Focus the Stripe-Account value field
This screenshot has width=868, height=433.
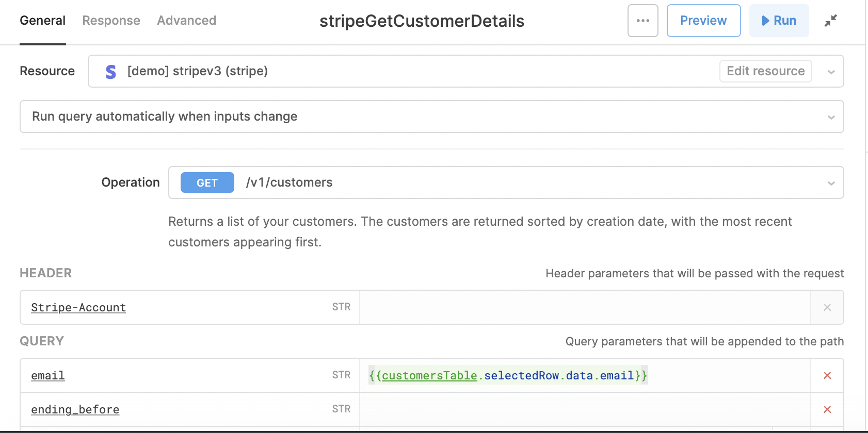[585, 307]
